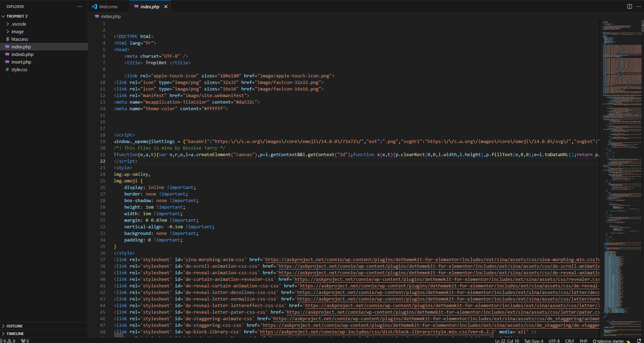
Task: Change file encoding UTF-8
Action: click(554, 341)
